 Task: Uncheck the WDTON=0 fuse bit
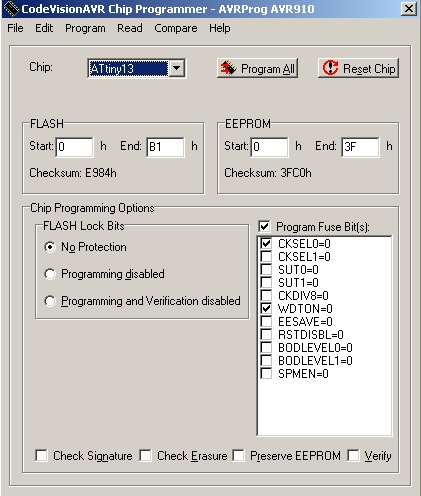tap(266, 308)
